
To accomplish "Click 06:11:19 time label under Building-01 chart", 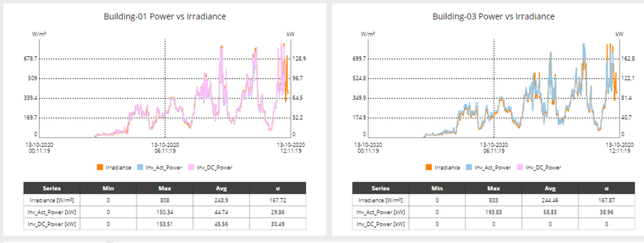I will [165, 151].
